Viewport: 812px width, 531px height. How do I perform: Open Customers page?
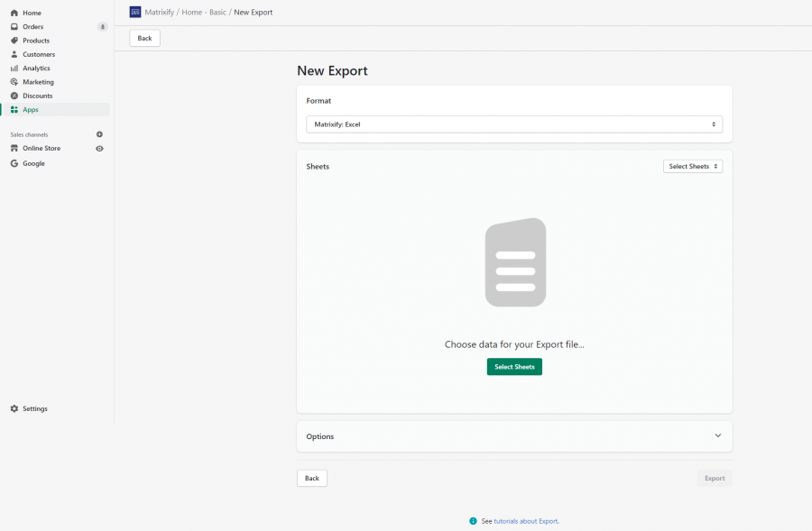tap(39, 54)
